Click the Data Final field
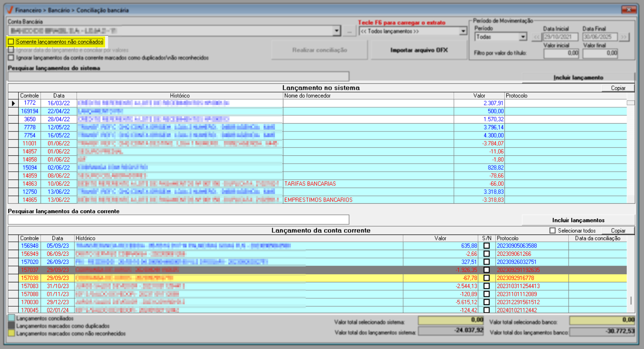644x349 pixels. point(600,37)
